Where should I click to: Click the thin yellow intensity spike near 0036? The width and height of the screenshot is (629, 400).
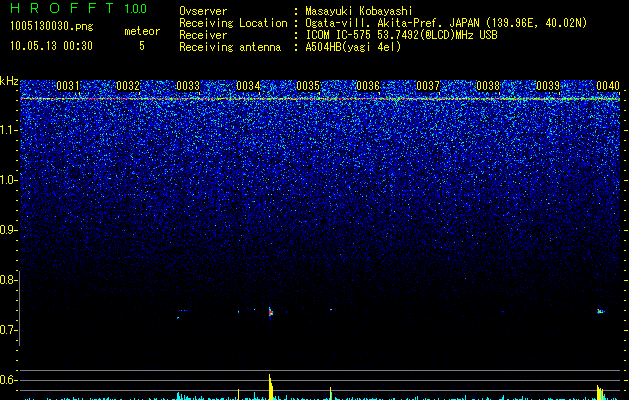tap(331, 393)
